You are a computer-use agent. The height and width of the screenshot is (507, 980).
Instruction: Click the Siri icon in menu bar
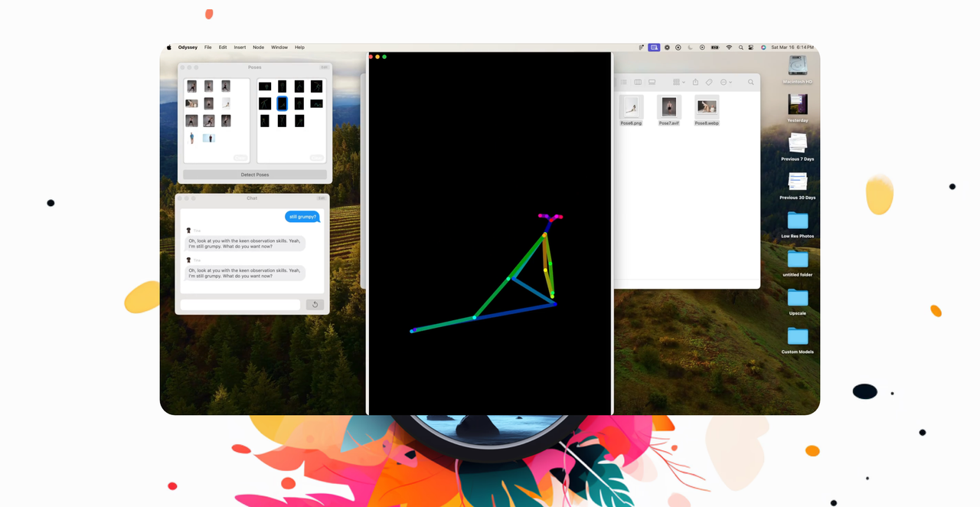[x=763, y=47]
